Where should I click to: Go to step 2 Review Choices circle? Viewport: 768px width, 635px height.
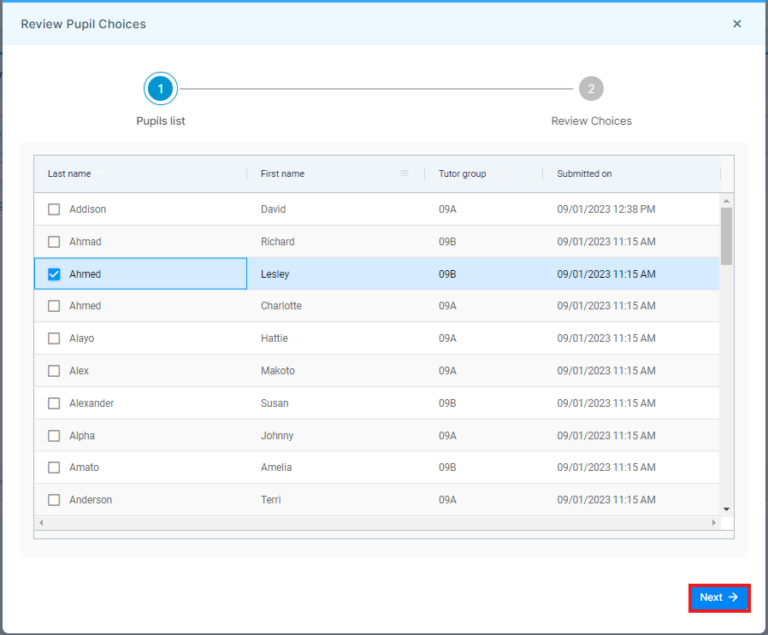tap(591, 89)
